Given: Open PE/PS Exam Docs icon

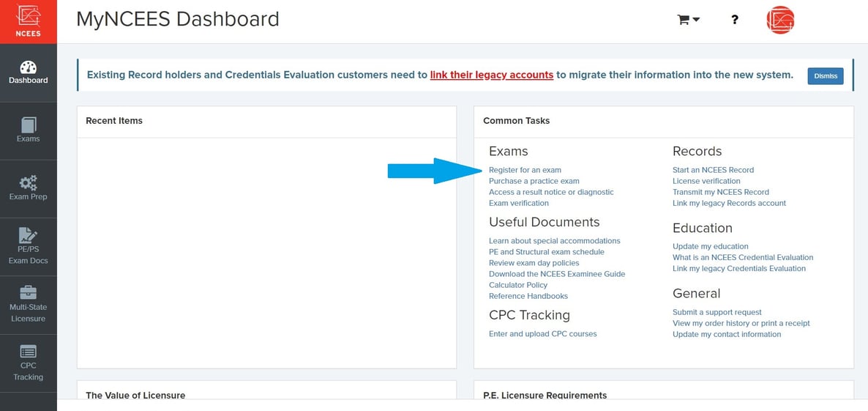Looking at the screenshot, I should coord(28,236).
